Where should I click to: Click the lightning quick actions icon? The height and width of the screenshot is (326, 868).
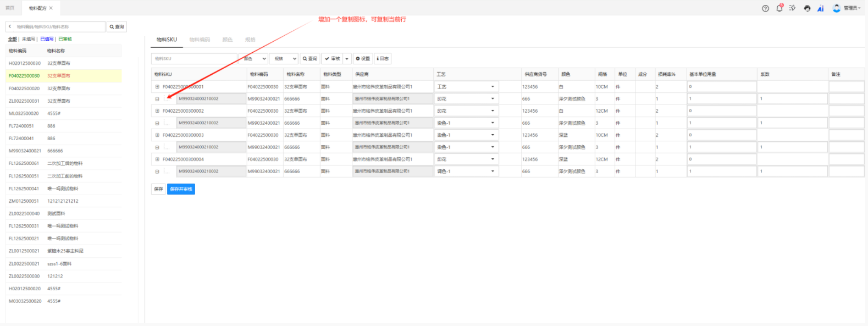point(792,8)
